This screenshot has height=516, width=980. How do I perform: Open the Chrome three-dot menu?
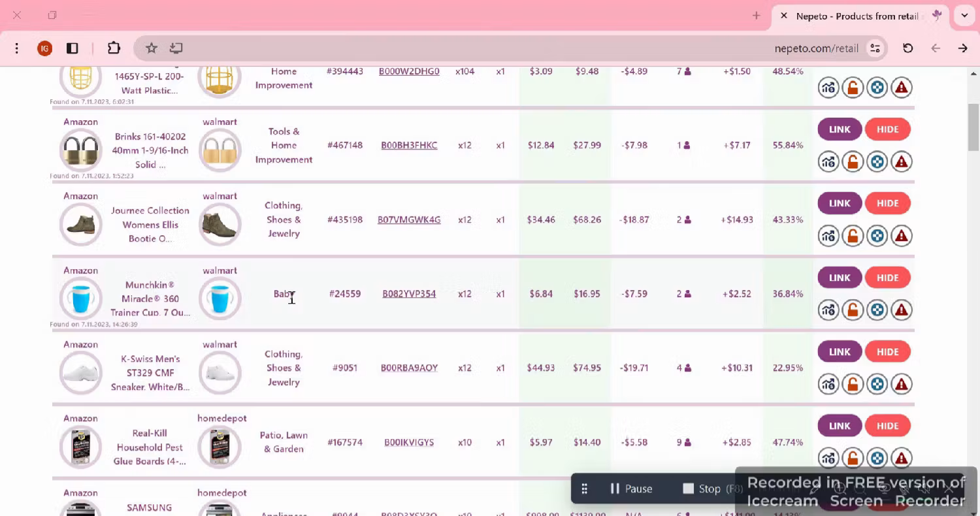[x=17, y=48]
